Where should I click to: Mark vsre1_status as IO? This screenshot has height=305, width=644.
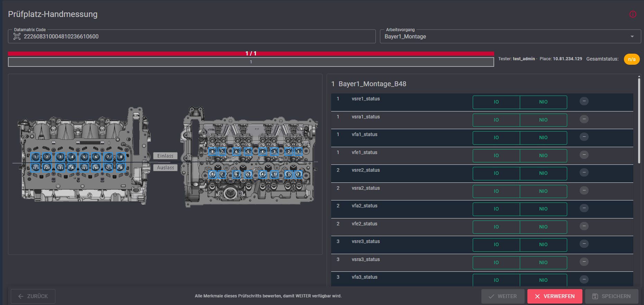pyautogui.click(x=496, y=102)
